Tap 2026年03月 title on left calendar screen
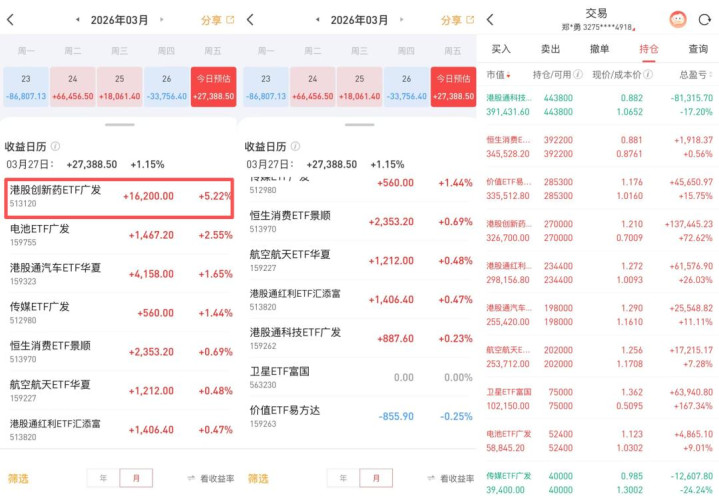 119,20
